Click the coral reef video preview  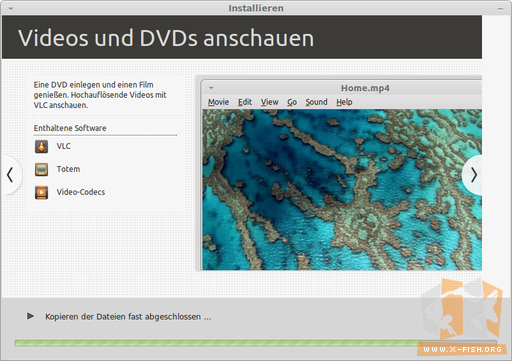[342, 190]
